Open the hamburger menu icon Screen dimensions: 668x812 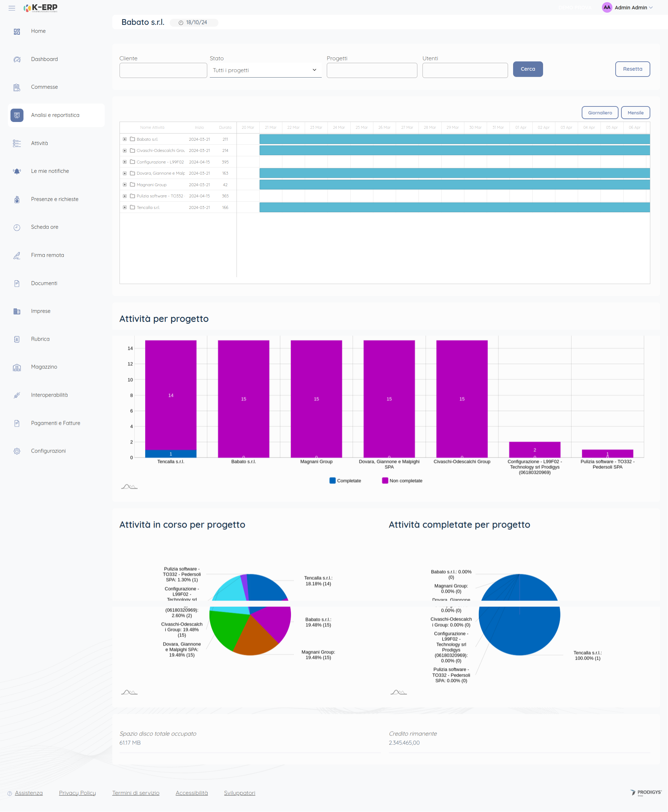click(x=12, y=8)
